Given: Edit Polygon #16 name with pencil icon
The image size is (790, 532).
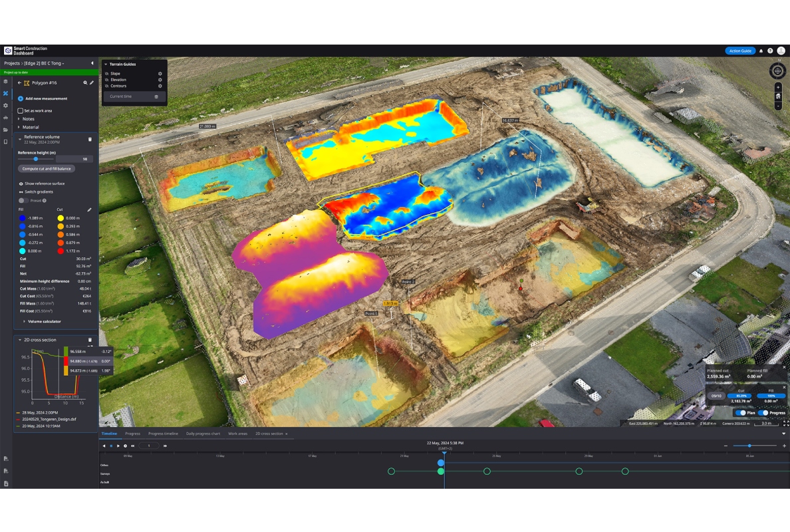Looking at the screenshot, I should (92, 82).
